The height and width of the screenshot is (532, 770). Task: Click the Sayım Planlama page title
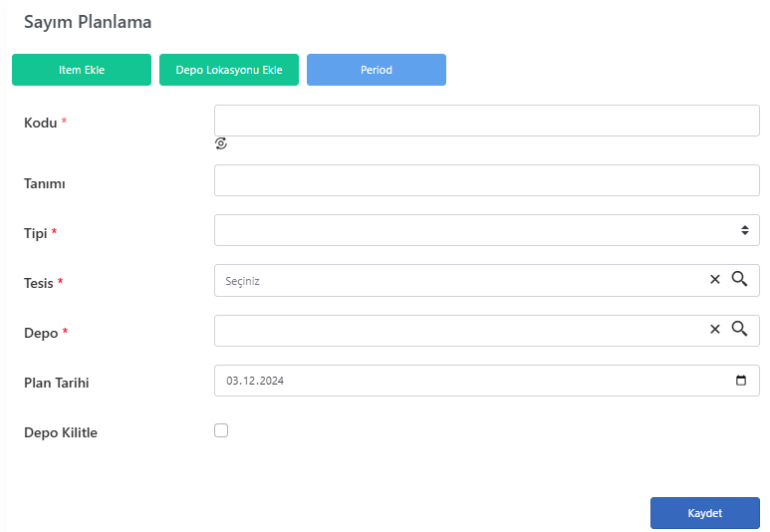pyautogui.click(x=88, y=22)
